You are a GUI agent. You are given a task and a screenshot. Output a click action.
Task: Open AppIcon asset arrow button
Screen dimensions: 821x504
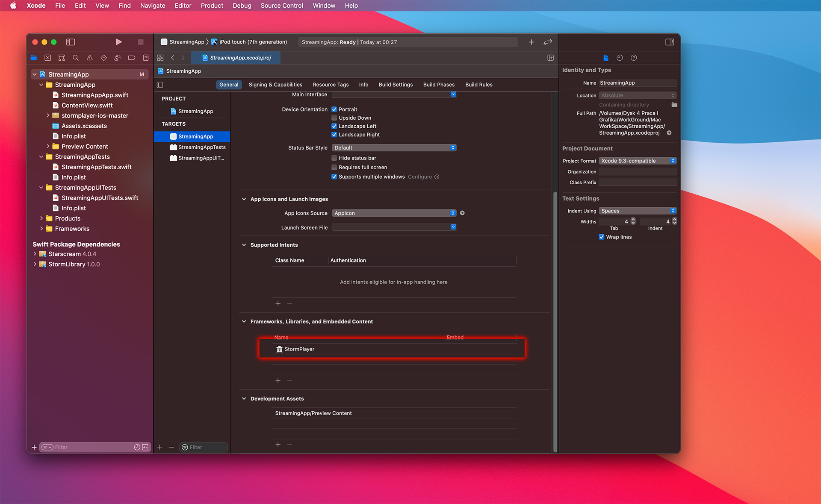click(x=462, y=213)
